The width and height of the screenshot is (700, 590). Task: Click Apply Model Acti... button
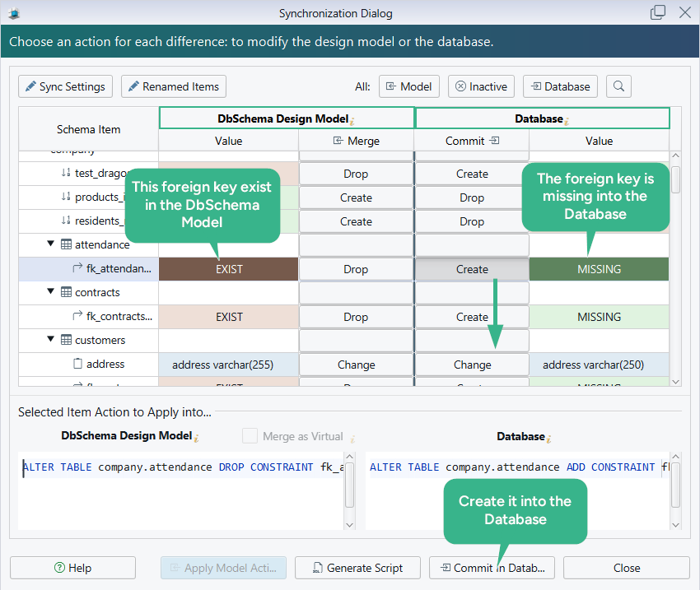[x=223, y=568]
